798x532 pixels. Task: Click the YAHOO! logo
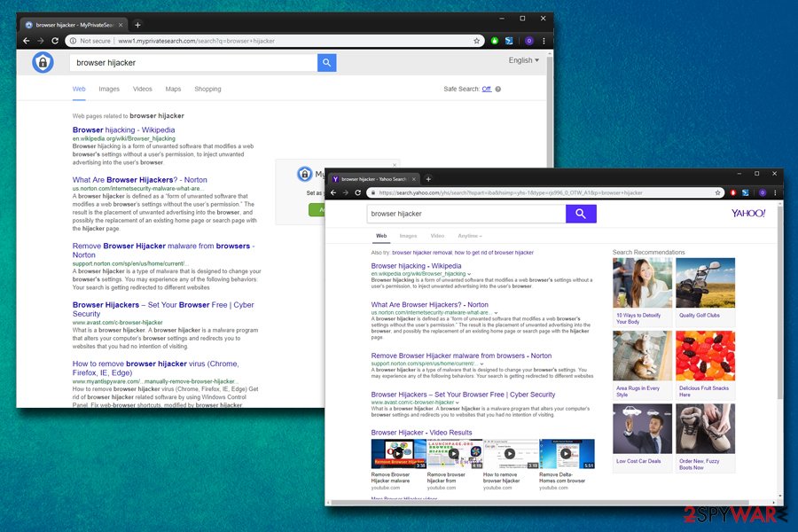point(748,214)
